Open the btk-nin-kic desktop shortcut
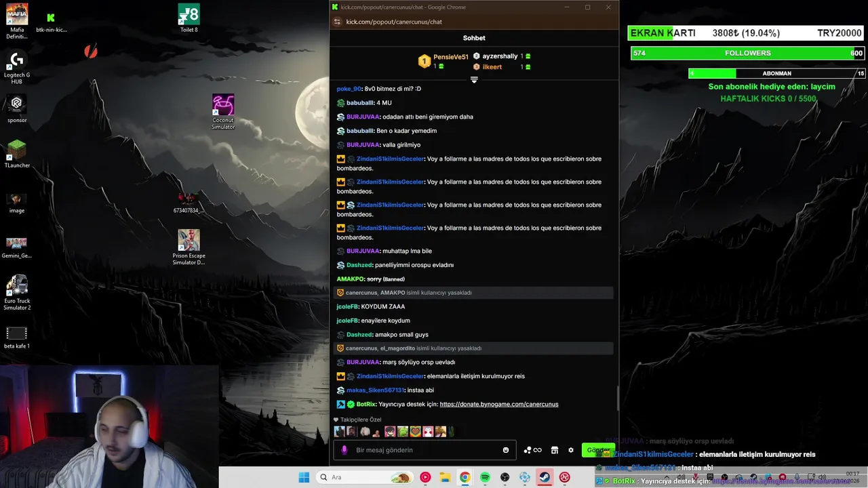The height and width of the screenshot is (488, 868). pyautogui.click(x=51, y=22)
